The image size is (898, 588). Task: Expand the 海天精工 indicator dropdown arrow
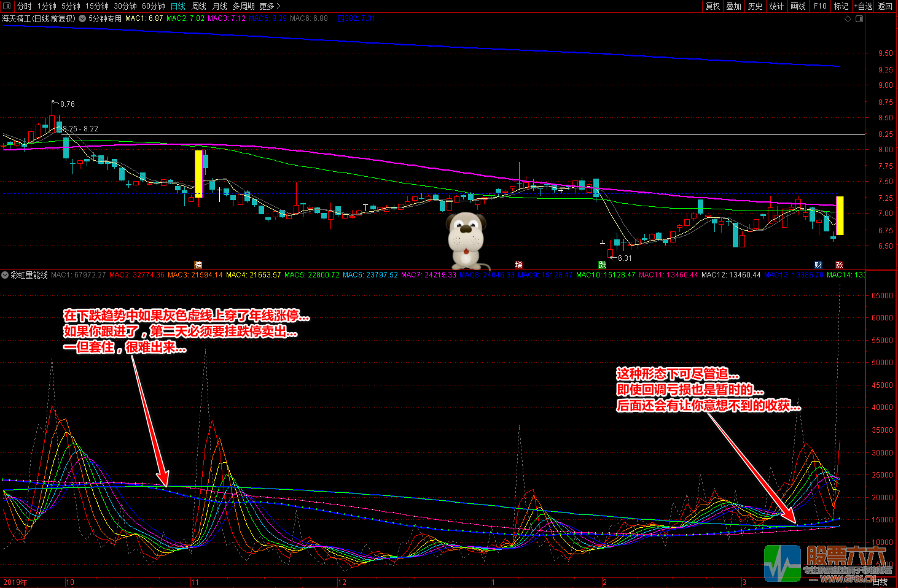(82, 18)
